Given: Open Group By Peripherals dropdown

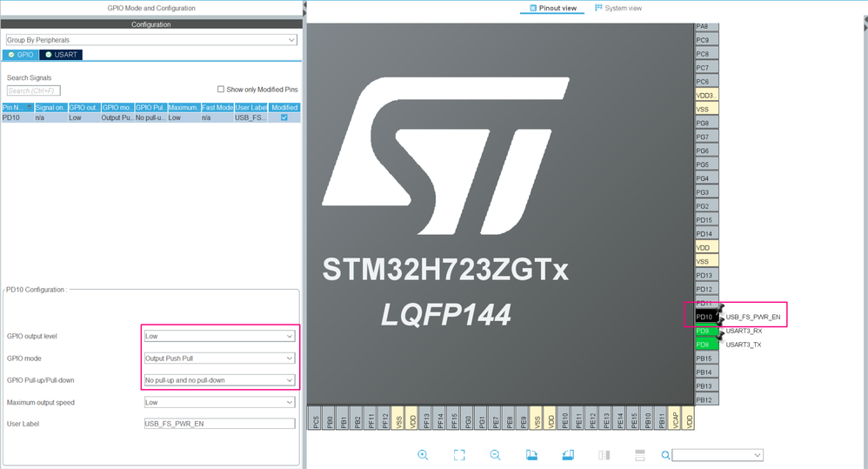Looking at the screenshot, I should (x=151, y=40).
